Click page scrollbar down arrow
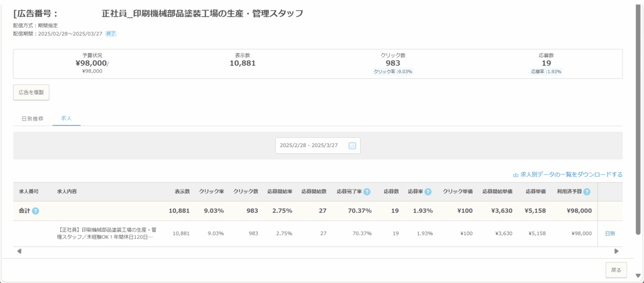Screen dimensions: 644x283 tap(638, 275)
